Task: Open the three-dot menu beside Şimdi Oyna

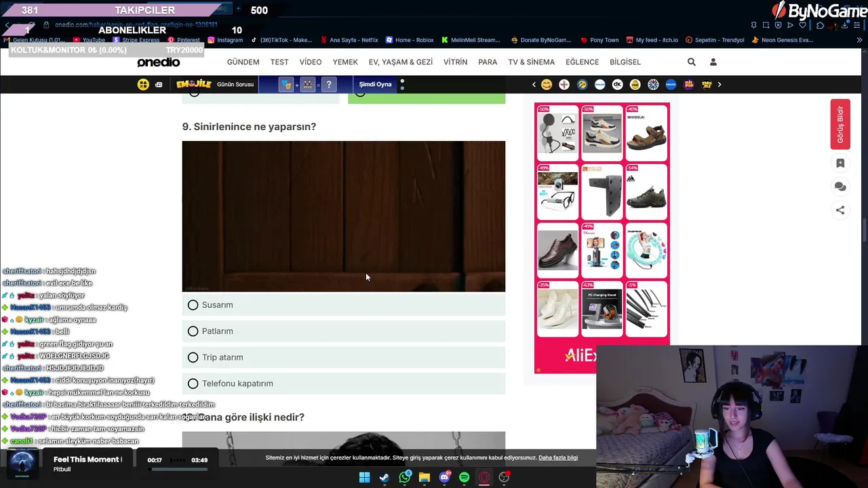Action: tap(402, 85)
